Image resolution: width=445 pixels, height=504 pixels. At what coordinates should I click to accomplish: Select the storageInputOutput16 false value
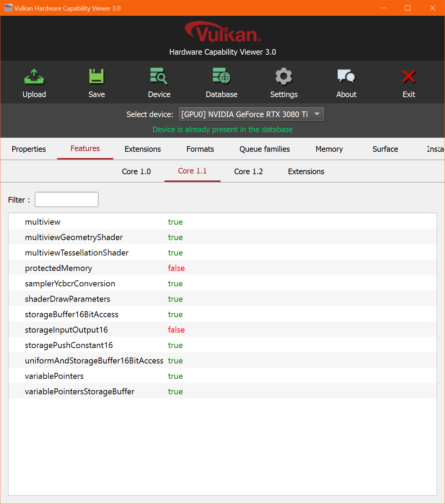point(176,329)
